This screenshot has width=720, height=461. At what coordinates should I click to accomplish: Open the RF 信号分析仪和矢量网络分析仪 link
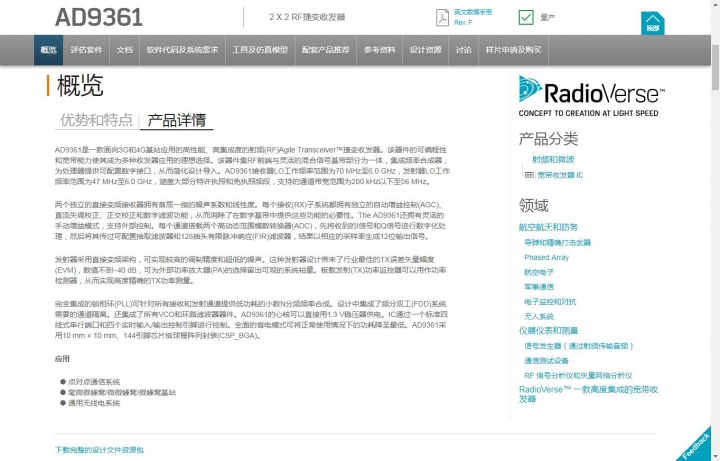click(x=579, y=375)
